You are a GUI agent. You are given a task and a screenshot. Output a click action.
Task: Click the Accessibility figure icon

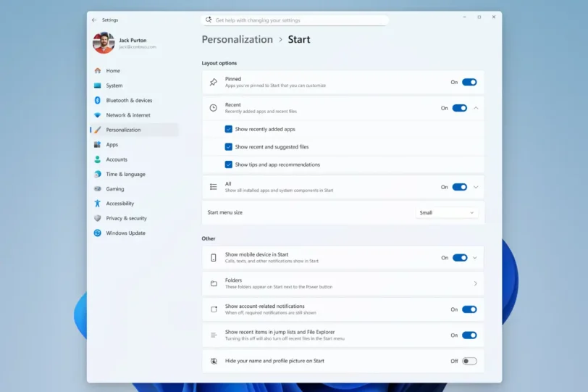[98, 204]
